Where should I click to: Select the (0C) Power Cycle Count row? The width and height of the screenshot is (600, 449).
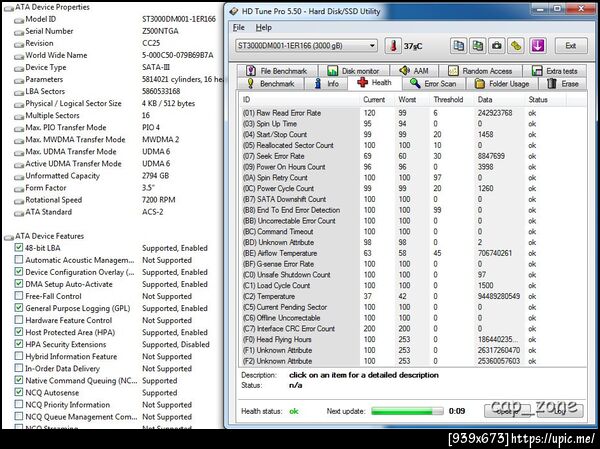coord(412,188)
